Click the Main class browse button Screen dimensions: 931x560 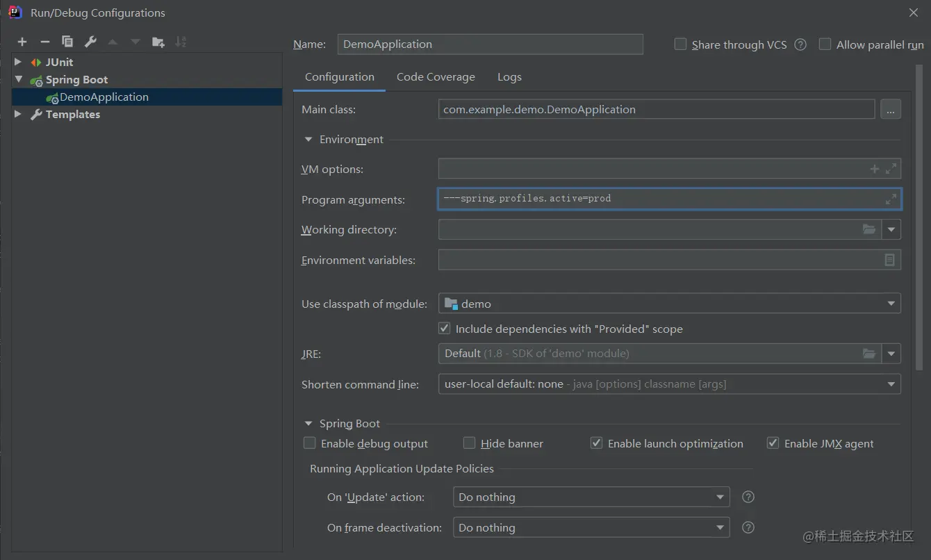(891, 110)
